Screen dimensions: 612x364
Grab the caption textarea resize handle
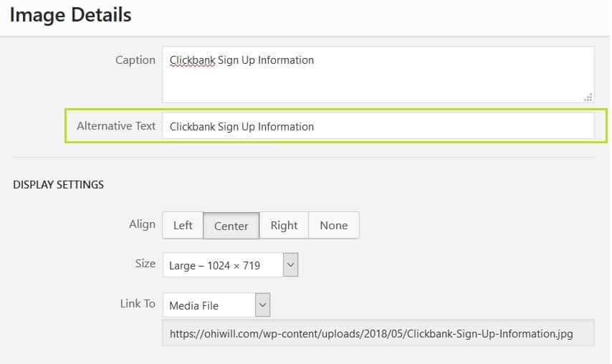[588, 97]
